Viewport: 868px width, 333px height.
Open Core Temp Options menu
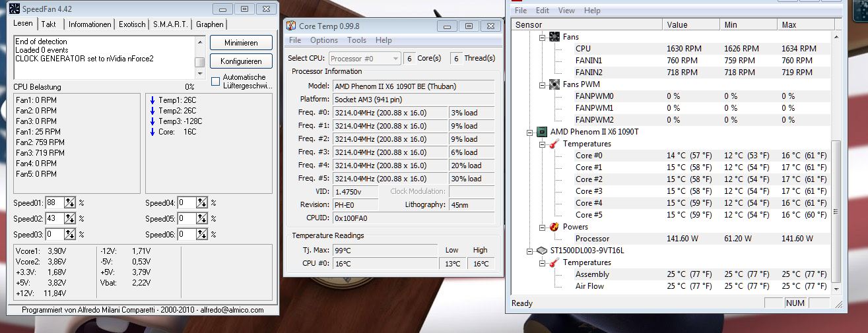pos(323,40)
